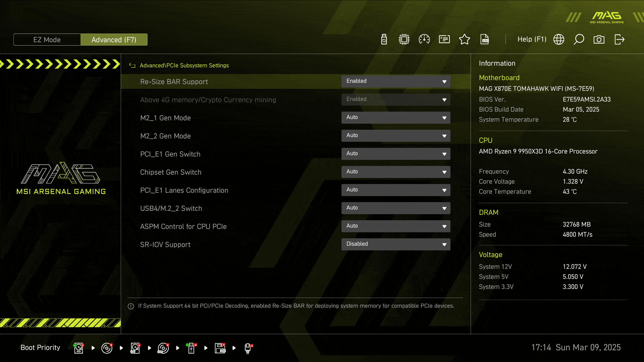Open the M-Flash USB BIOS update icon
Image resolution: width=644 pixels, height=362 pixels.
coord(384,40)
